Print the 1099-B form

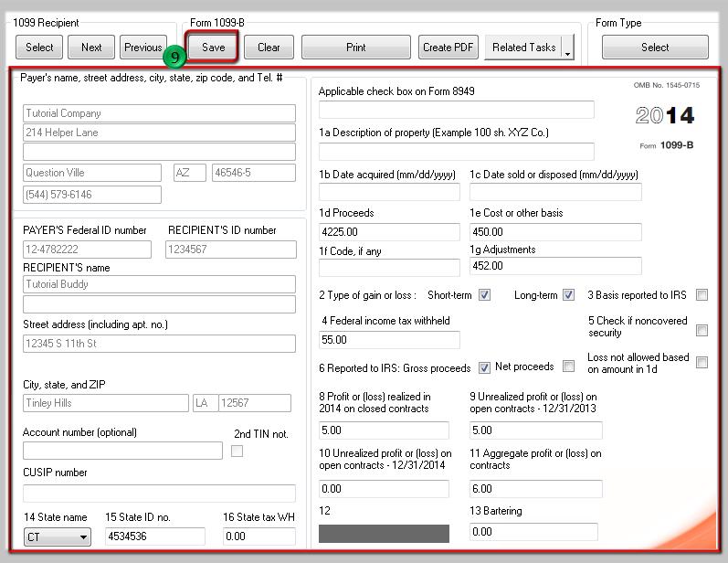(x=356, y=48)
